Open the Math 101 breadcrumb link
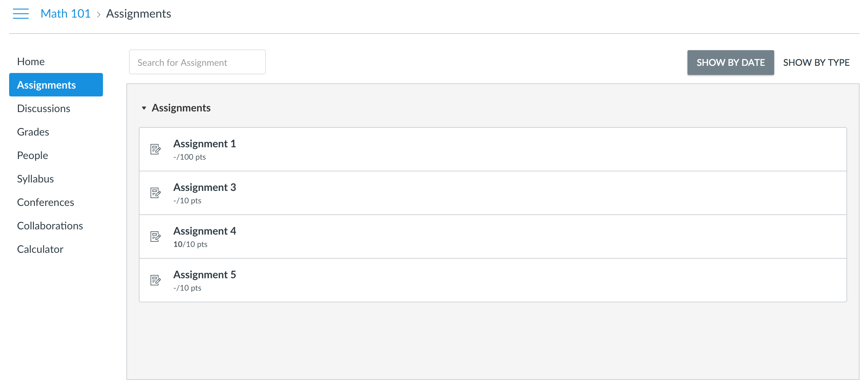 (65, 13)
